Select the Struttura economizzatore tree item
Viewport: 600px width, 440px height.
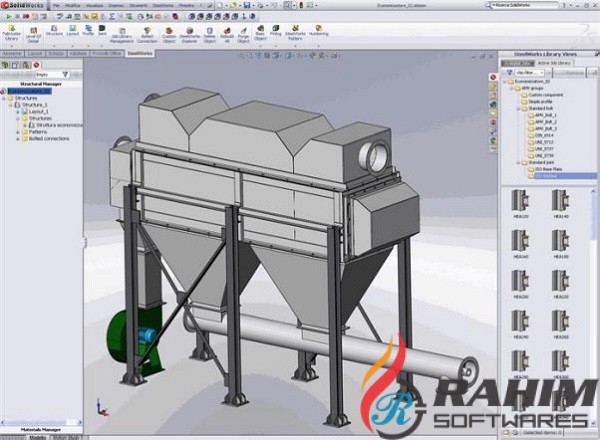[x=55, y=125]
